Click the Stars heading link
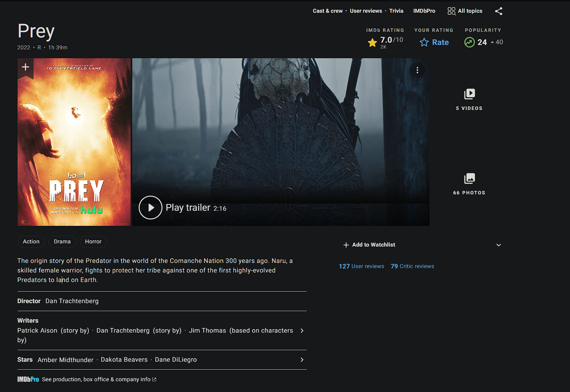The height and width of the screenshot is (392, 570). click(x=25, y=360)
